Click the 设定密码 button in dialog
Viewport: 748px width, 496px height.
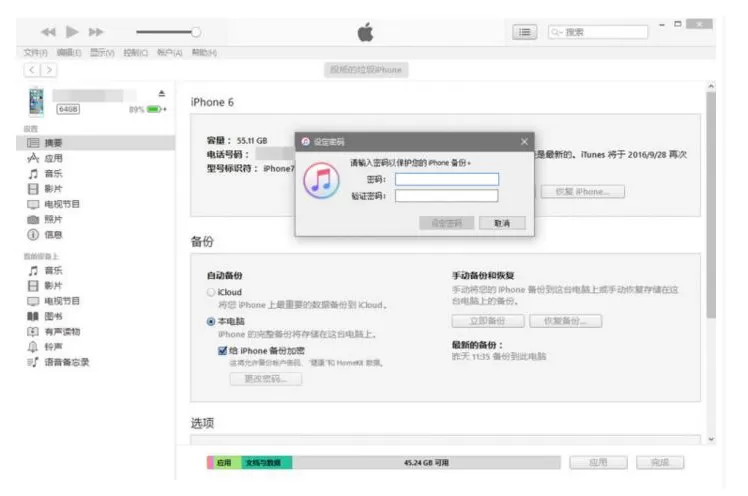(x=447, y=223)
